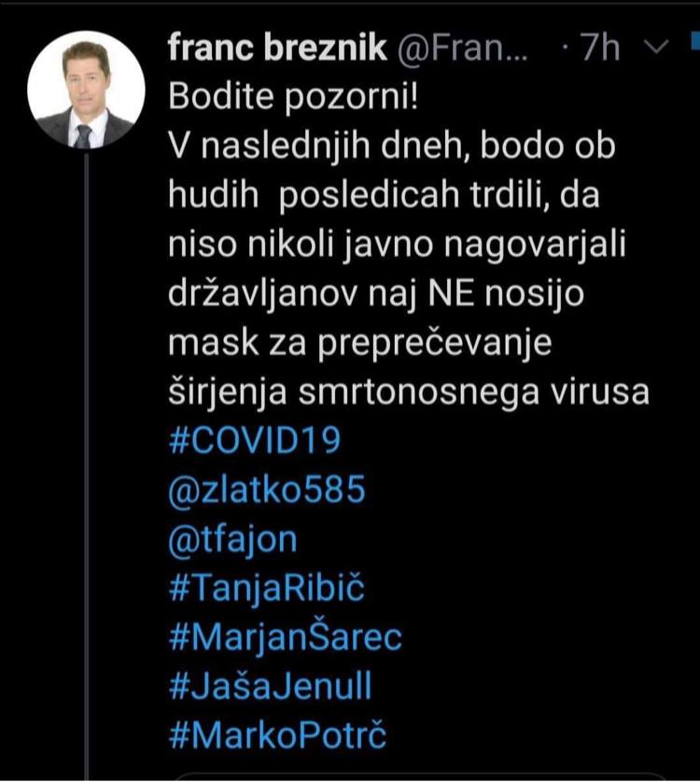Screen dimensions: 700x782
Task: Click the franc breznik display name
Action: coord(277,49)
